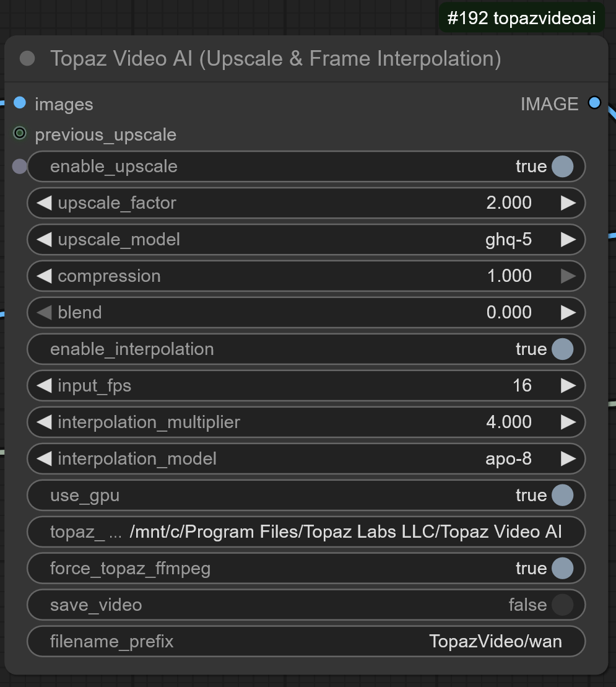Click the previous_upscale input connector
Image resolution: width=616 pixels, height=687 pixels.
20,134
